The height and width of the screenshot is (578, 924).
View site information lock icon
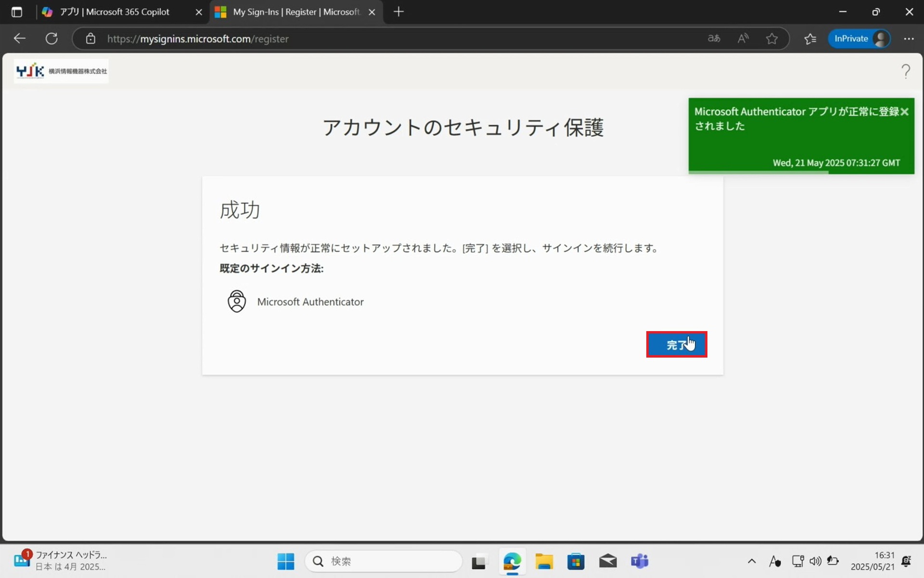click(90, 39)
